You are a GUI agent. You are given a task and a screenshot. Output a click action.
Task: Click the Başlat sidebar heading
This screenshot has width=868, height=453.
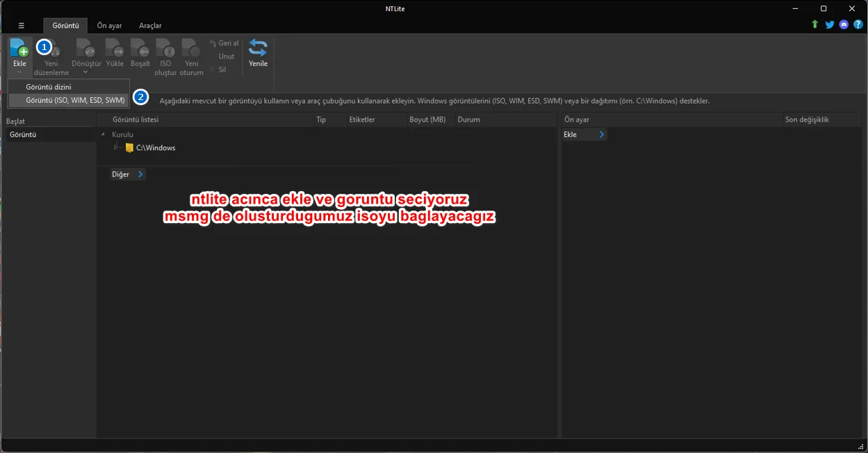point(15,122)
